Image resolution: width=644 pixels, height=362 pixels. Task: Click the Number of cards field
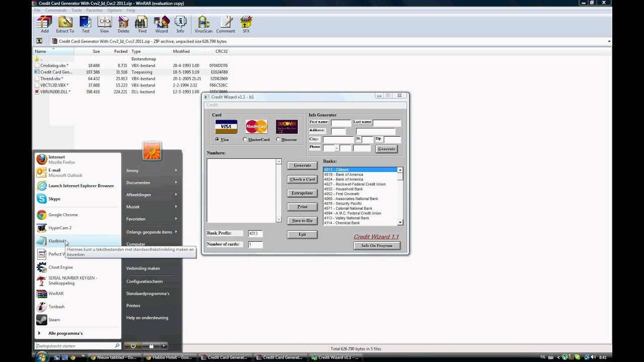(255, 244)
